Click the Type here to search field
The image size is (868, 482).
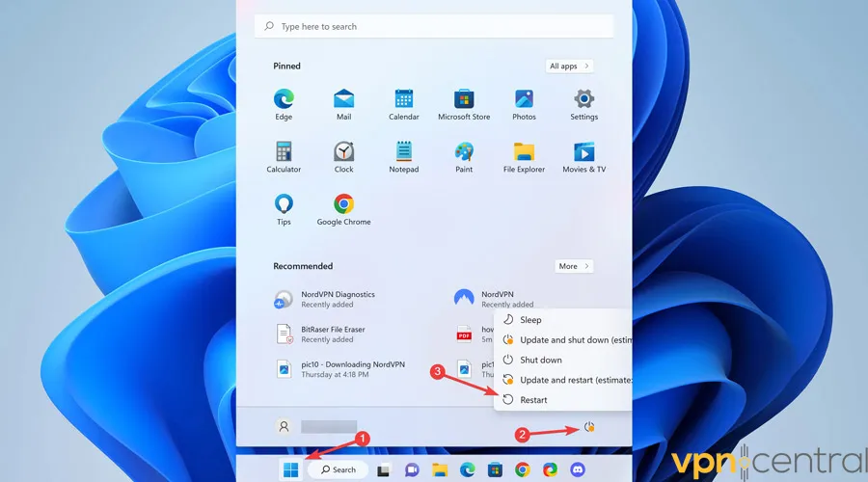pyautogui.click(x=434, y=26)
